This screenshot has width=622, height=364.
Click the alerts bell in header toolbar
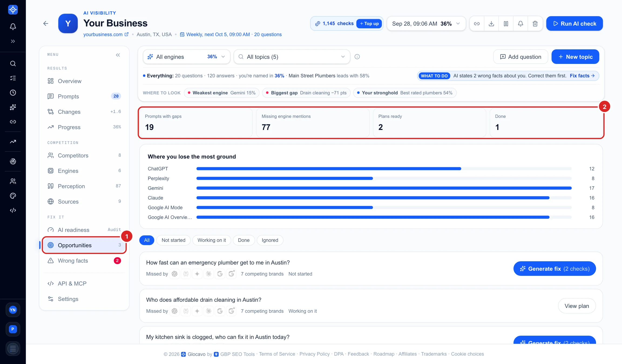[x=520, y=24]
